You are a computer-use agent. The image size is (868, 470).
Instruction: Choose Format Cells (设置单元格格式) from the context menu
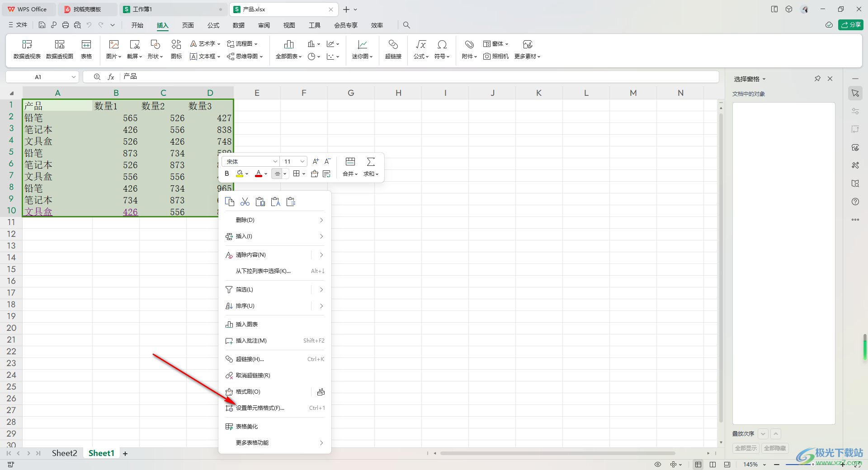(x=275, y=408)
